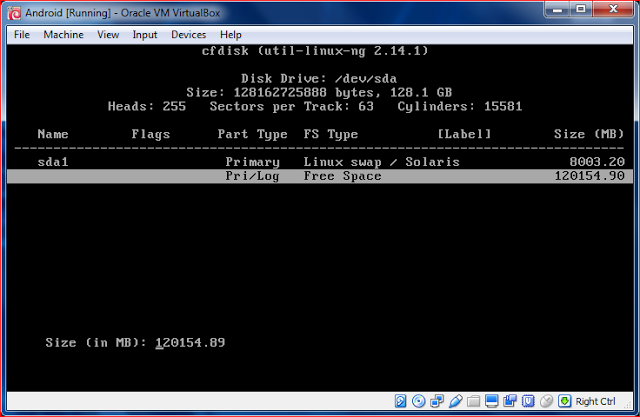This screenshot has height=417, width=640.
Task: Click the Size (in MB) input value 120154.89
Action: pos(190,342)
